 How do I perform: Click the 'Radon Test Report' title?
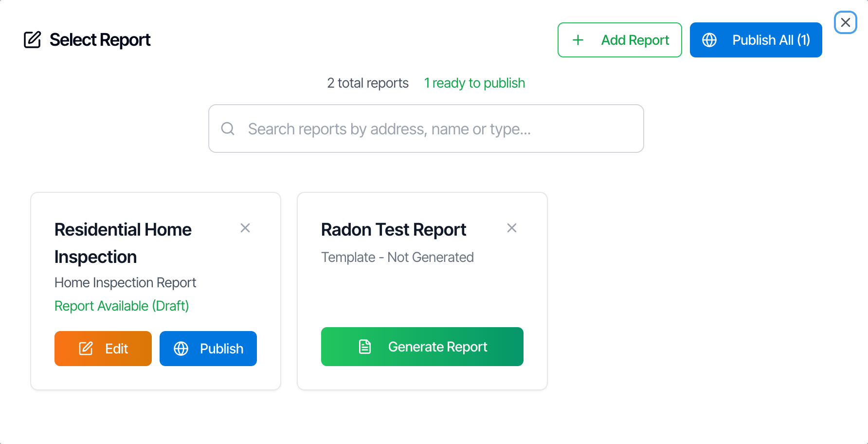click(x=394, y=230)
